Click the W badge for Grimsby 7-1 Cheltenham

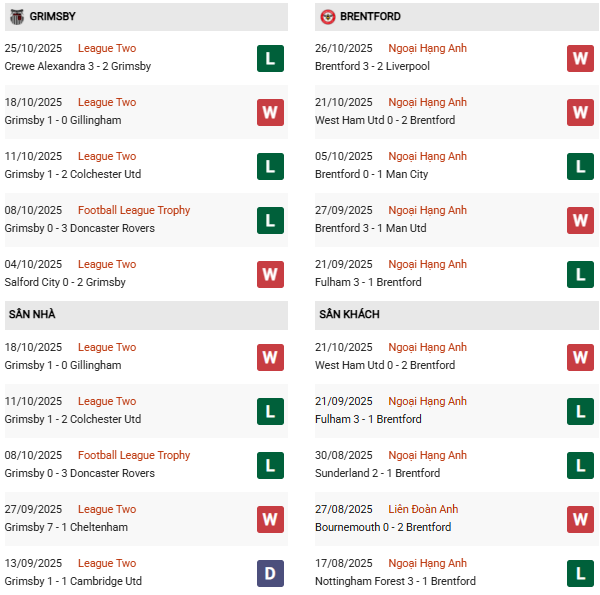click(x=270, y=519)
